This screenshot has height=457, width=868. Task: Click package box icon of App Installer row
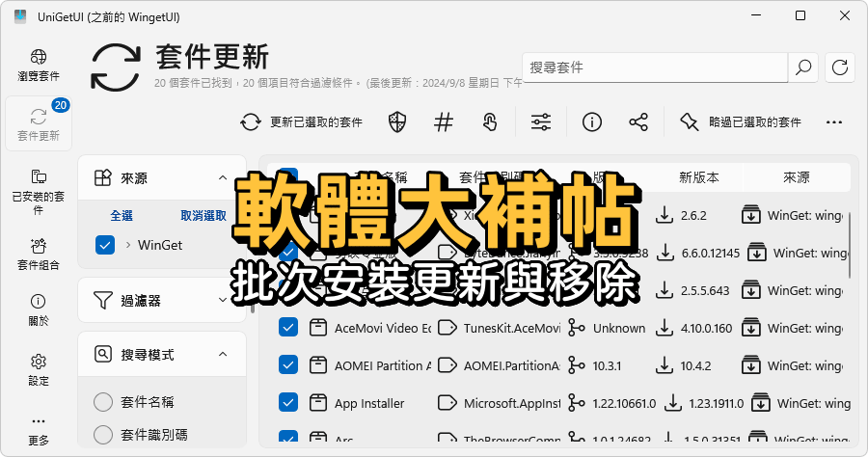[x=317, y=403]
